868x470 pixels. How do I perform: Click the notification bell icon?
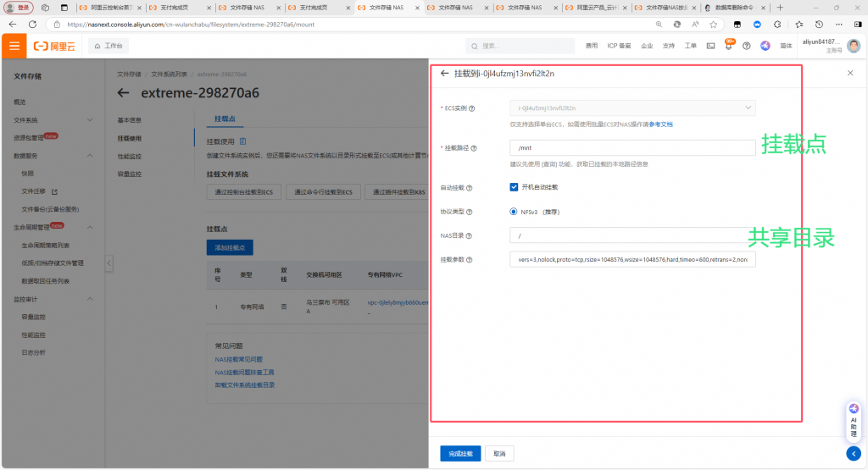[728, 46]
